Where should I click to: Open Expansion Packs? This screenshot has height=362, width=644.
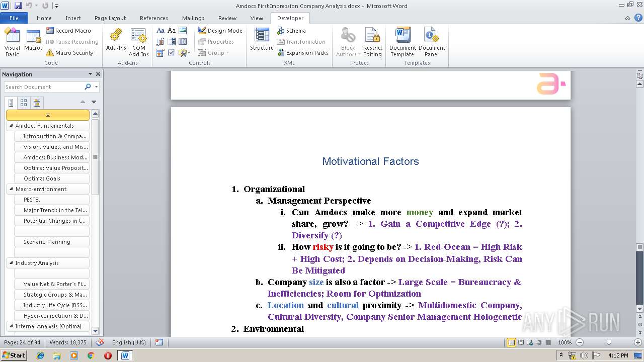(x=302, y=53)
